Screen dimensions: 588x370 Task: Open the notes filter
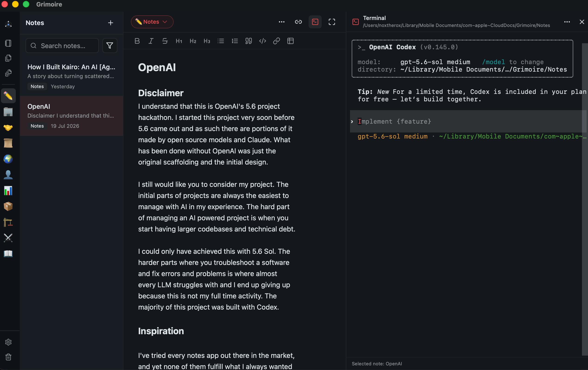coord(110,45)
